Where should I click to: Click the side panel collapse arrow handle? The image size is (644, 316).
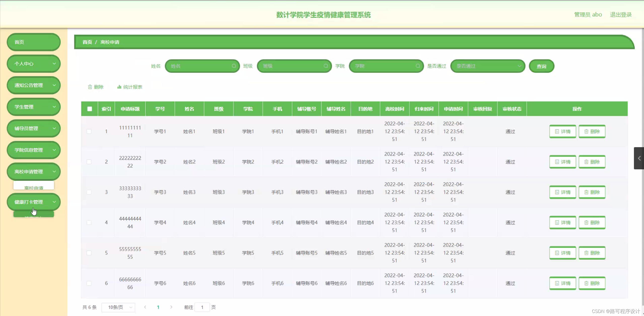click(x=639, y=158)
